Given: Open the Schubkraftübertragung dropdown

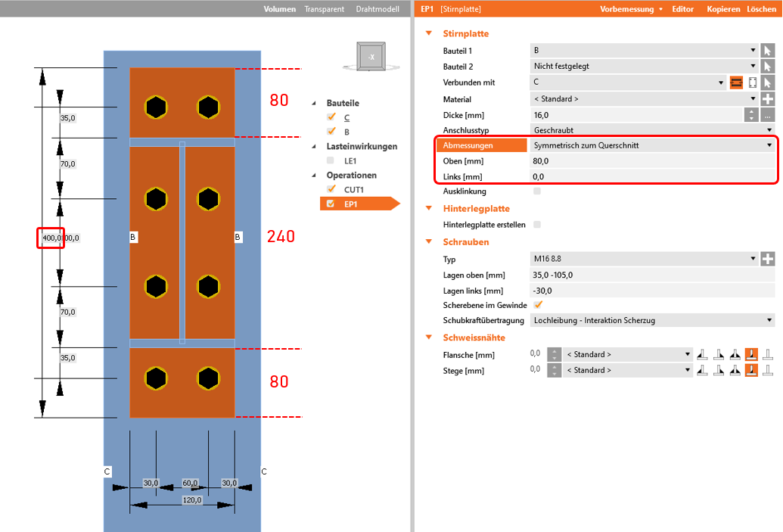Looking at the screenshot, I should click(651, 321).
